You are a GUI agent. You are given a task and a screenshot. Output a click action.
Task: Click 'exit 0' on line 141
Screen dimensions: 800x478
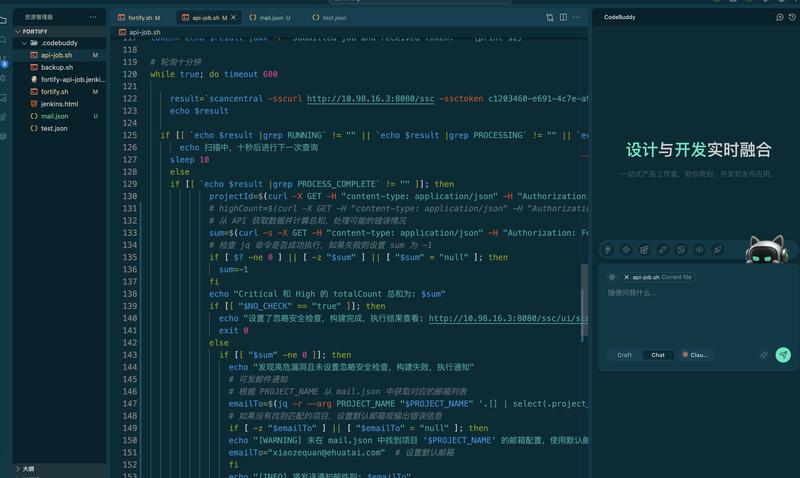click(x=233, y=331)
